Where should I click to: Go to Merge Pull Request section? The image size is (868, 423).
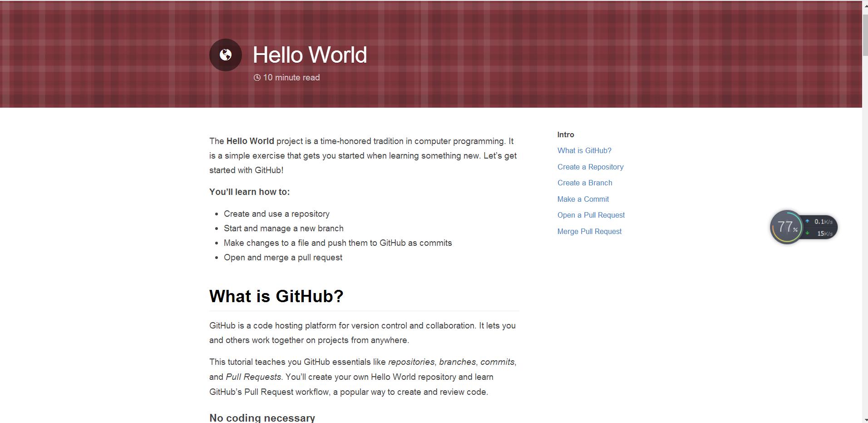(589, 231)
